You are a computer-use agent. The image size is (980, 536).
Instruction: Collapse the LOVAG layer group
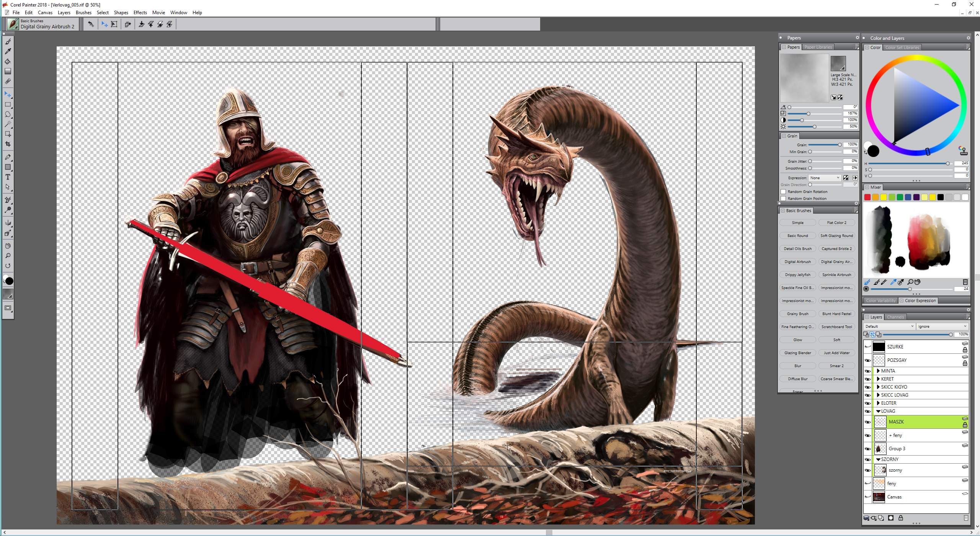click(x=878, y=411)
